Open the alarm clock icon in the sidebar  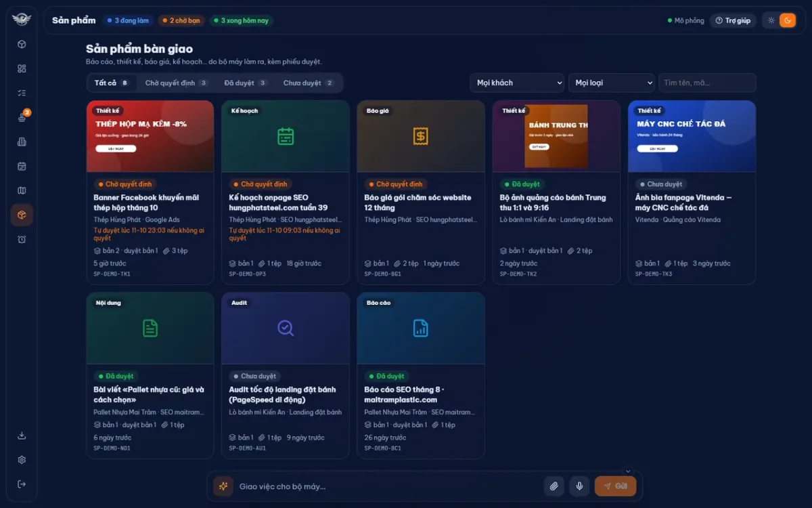[22, 239]
